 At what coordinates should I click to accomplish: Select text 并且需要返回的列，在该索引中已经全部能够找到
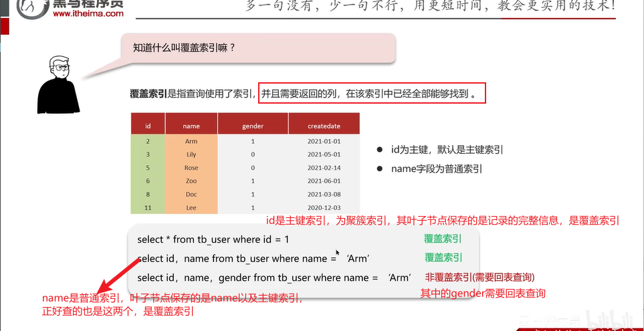pos(368,94)
